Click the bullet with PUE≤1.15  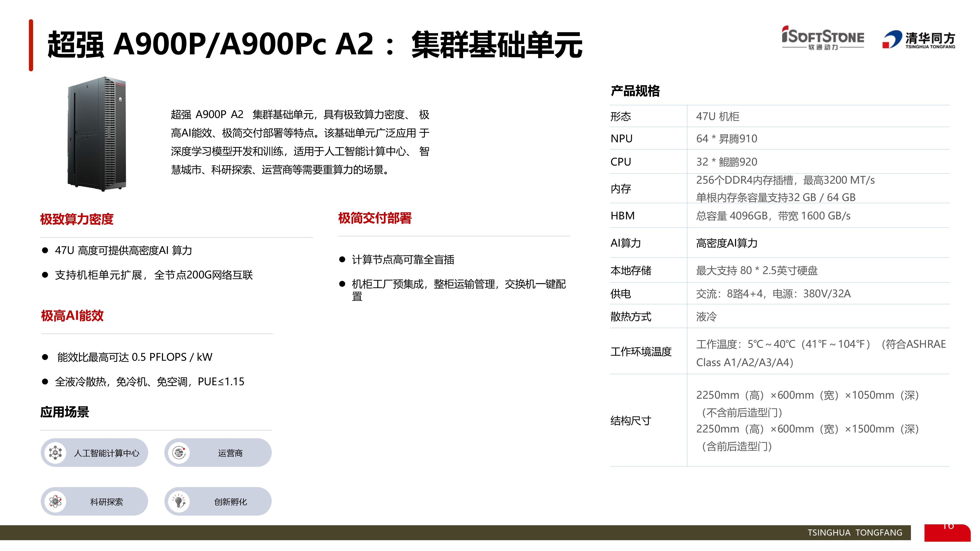click(x=149, y=381)
